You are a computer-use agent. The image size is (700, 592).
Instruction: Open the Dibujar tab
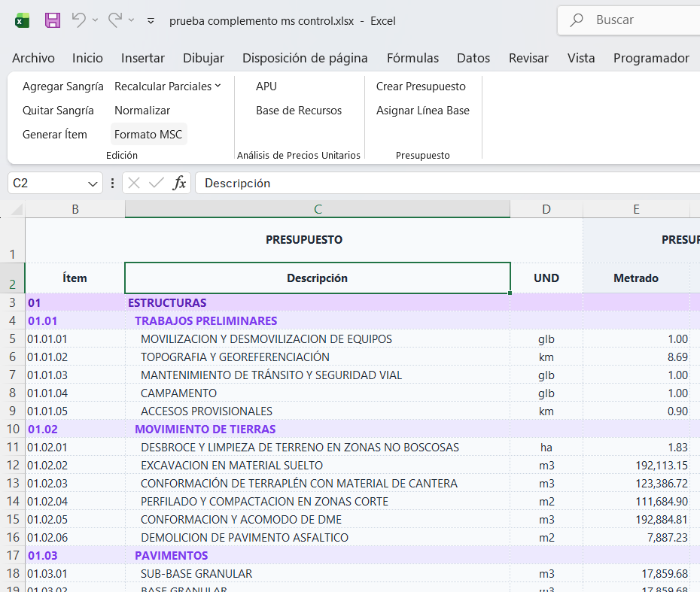(x=203, y=58)
